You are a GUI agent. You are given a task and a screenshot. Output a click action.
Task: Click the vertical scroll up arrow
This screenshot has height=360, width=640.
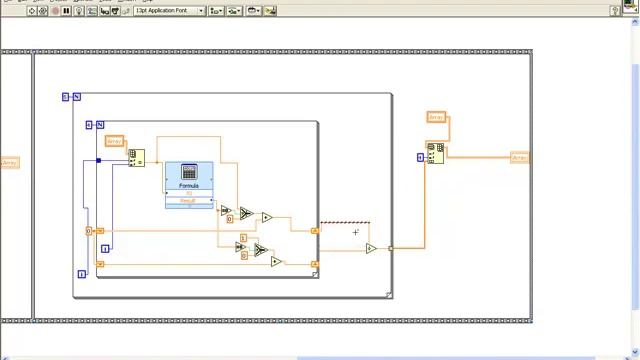(635, 22)
